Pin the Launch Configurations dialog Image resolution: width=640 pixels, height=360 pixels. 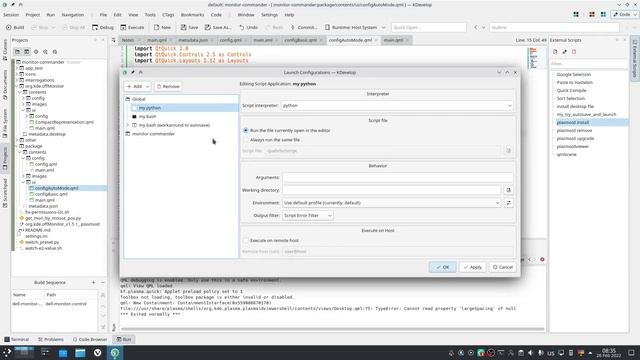click(x=133, y=72)
